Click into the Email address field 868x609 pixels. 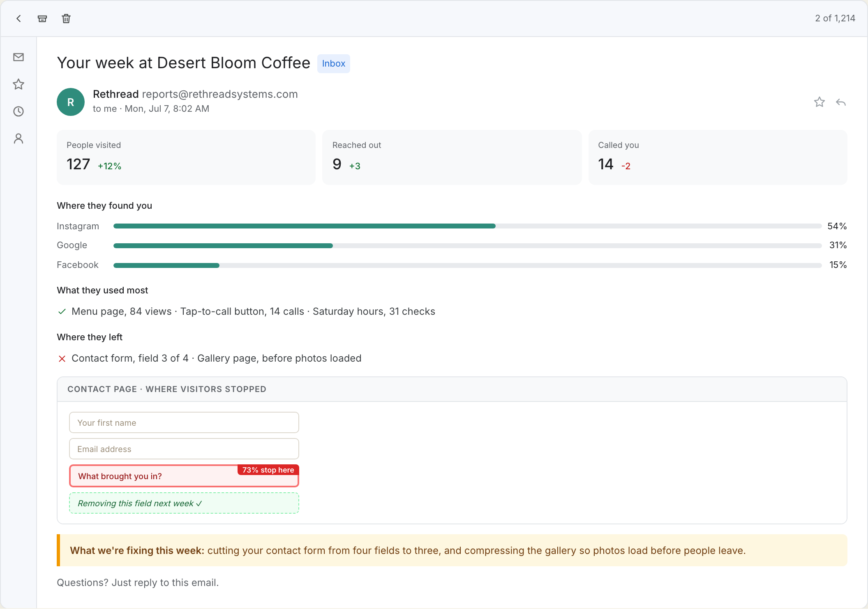[184, 449]
